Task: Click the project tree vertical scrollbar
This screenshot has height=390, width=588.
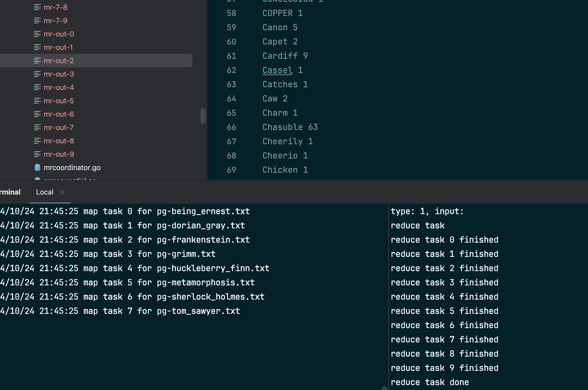Action: tap(203, 116)
